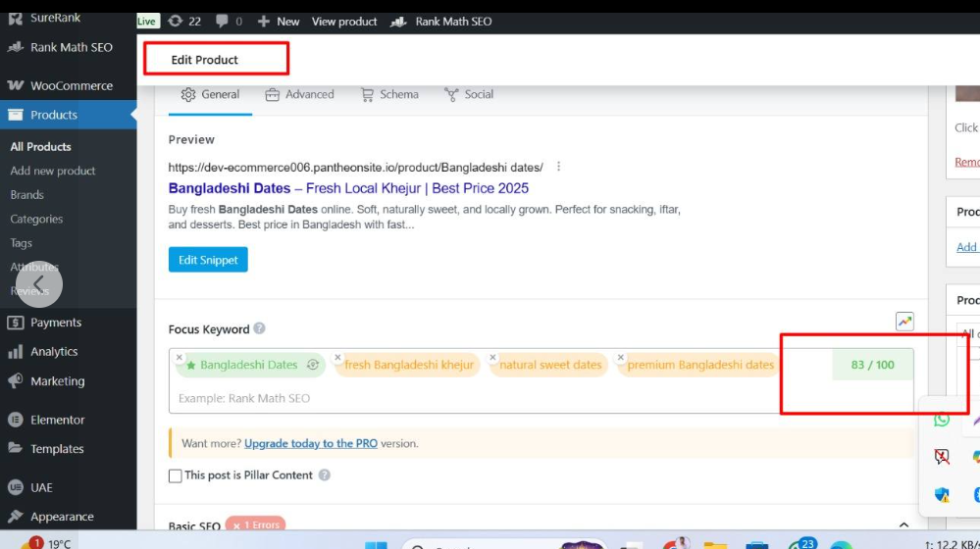Click the Focus Keyword help icon
The width and height of the screenshot is (980, 549).
pyautogui.click(x=259, y=329)
